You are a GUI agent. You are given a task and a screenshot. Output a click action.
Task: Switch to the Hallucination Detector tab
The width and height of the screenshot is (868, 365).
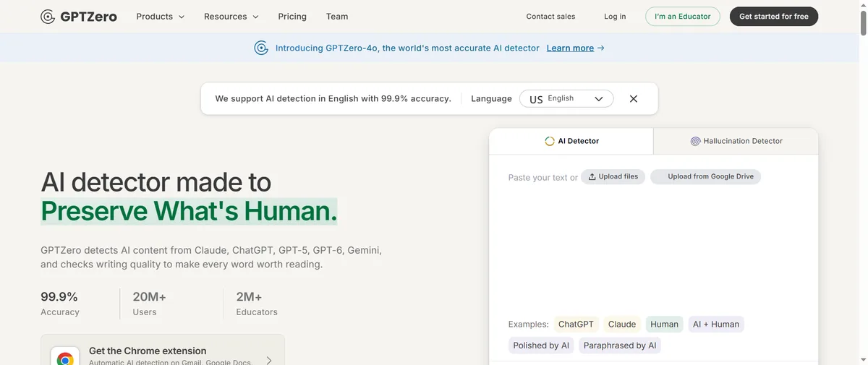736,142
